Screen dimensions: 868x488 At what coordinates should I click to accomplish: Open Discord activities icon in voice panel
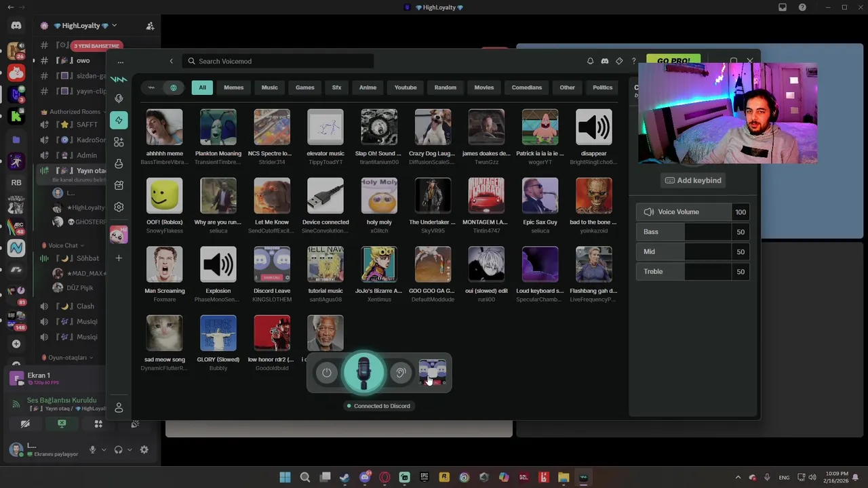click(98, 424)
